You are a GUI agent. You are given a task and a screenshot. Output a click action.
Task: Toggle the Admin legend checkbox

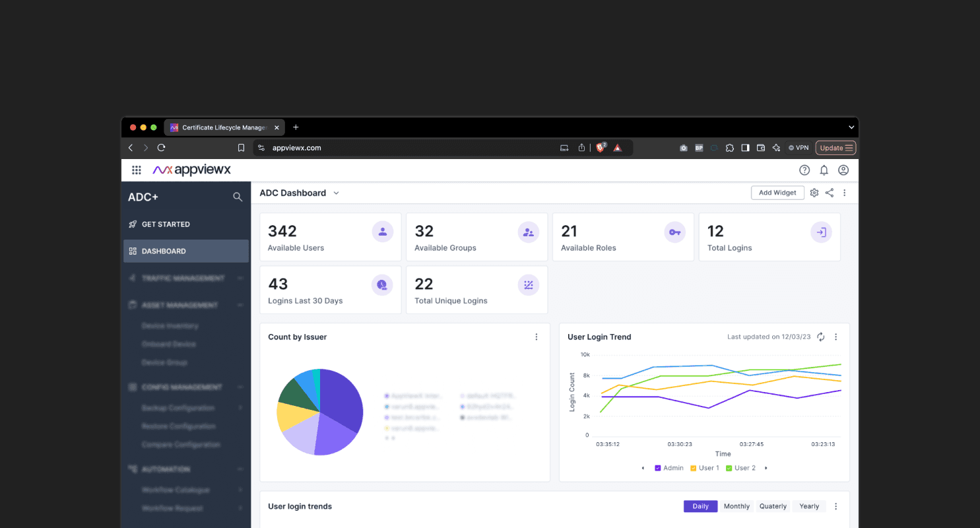pos(658,468)
